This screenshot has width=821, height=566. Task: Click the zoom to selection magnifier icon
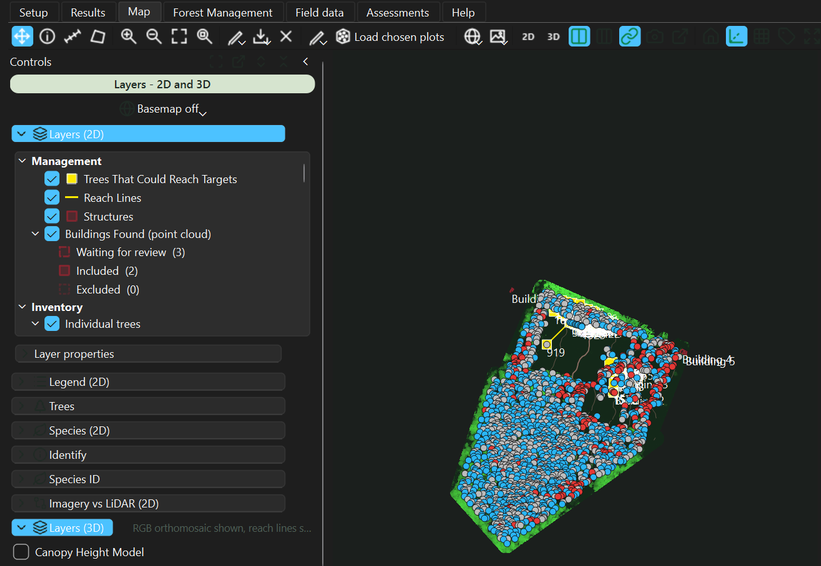(204, 37)
